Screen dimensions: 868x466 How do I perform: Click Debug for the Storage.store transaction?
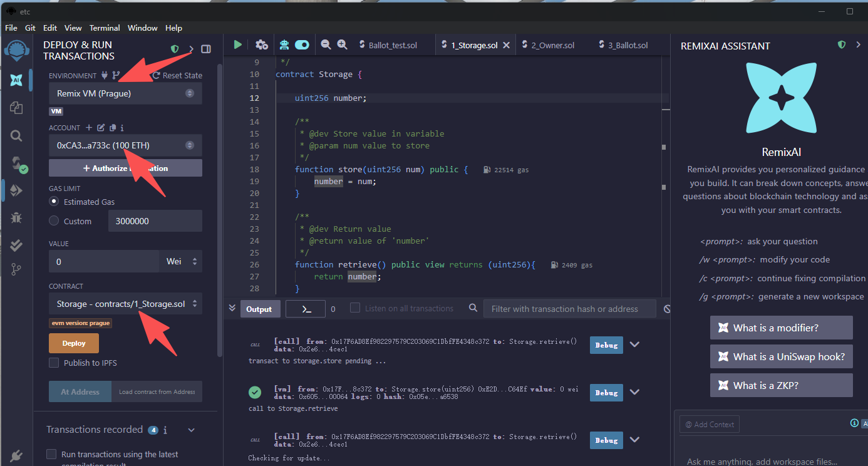606,393
